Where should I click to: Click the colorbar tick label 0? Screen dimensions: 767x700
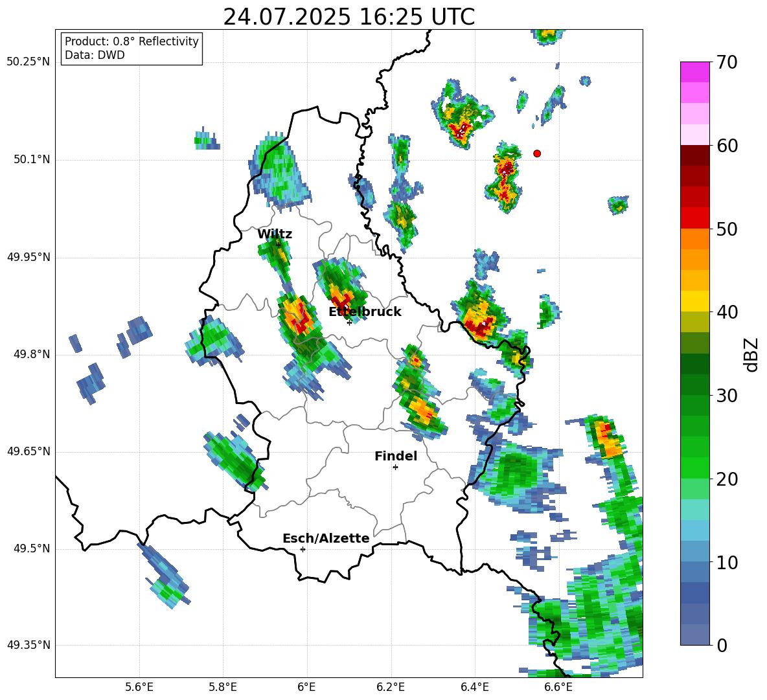click(722, 645)
